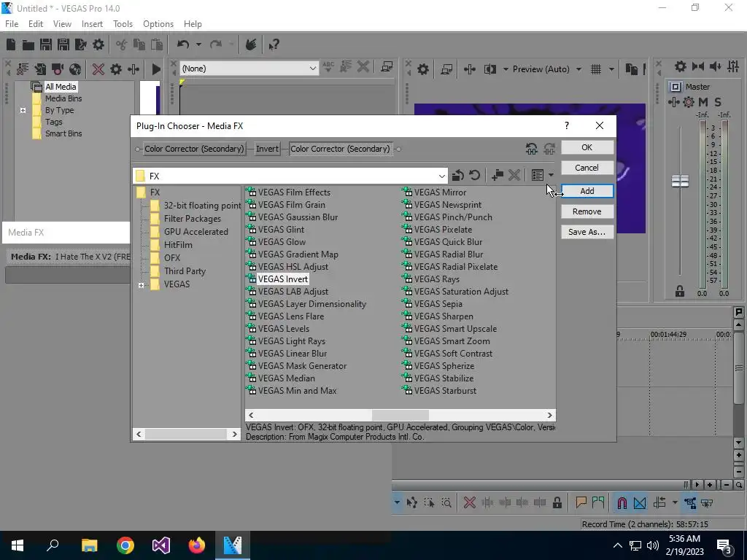Click the timeline lock event icon
This screenshot has width=747, height=560.
[557, 503]
